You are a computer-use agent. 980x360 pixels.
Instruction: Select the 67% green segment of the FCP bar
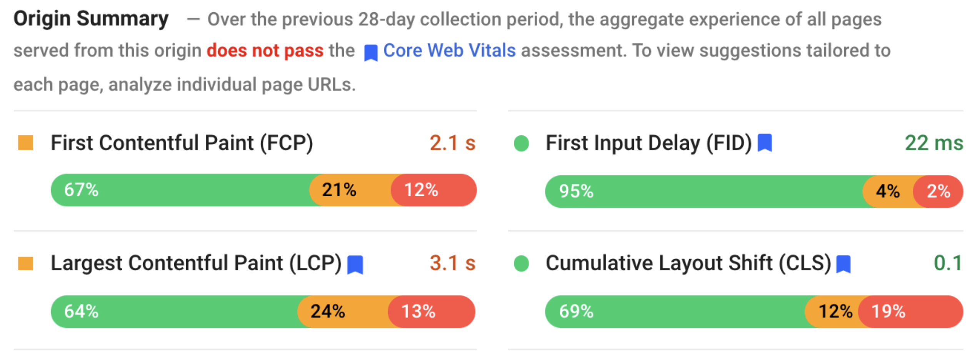tap(181, 190)
